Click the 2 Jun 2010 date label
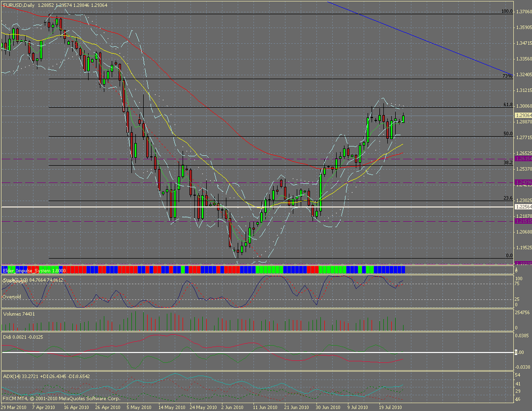The height and width of the screenshot is (411, 532). 232,407
